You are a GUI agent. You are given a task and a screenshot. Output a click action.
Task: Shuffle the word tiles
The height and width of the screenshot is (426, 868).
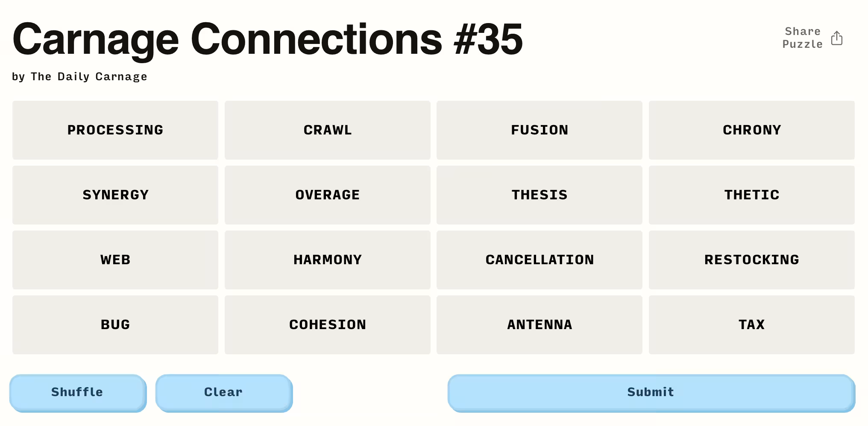pyautogui.click(x=78, y=392)
